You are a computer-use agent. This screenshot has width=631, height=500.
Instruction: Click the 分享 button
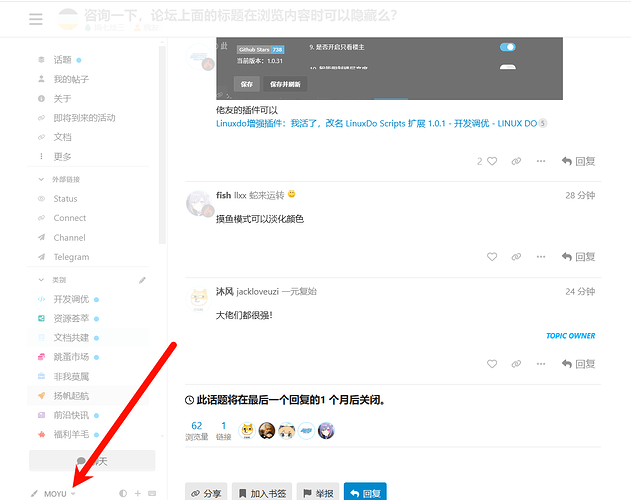pos(206,493)
